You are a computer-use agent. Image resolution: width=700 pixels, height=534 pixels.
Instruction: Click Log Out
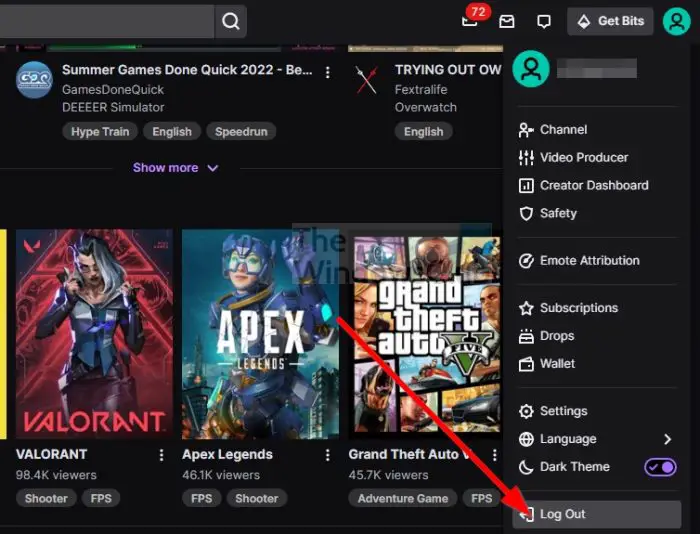click(x=597, y=514)
